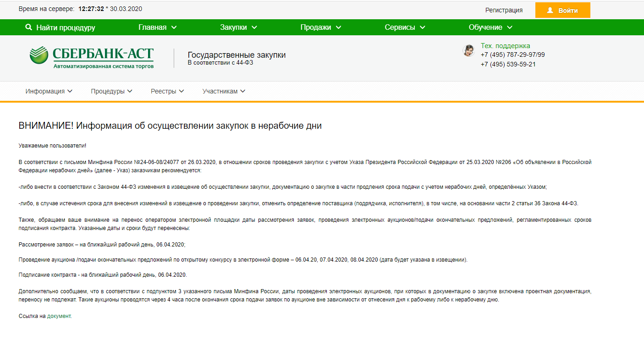644x345 pixels.
Task: Open the Регистрация link
Action: click(x=504, y=10)
